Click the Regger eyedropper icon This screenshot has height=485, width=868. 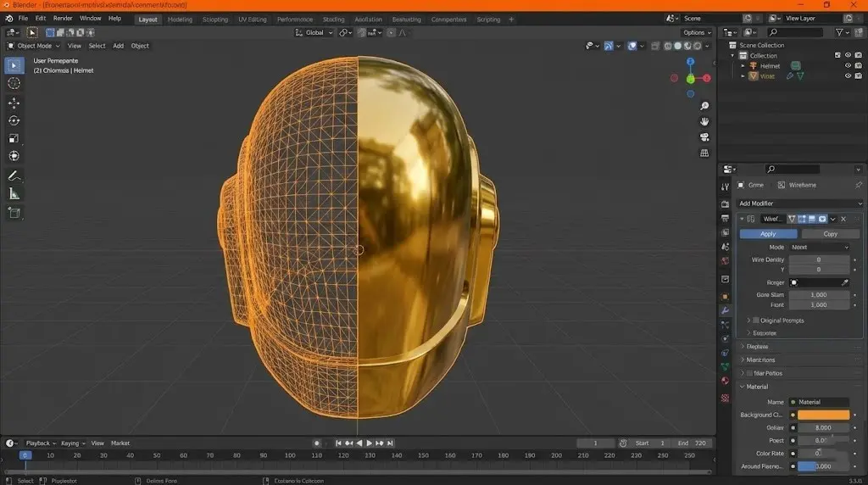coord(845,282)
